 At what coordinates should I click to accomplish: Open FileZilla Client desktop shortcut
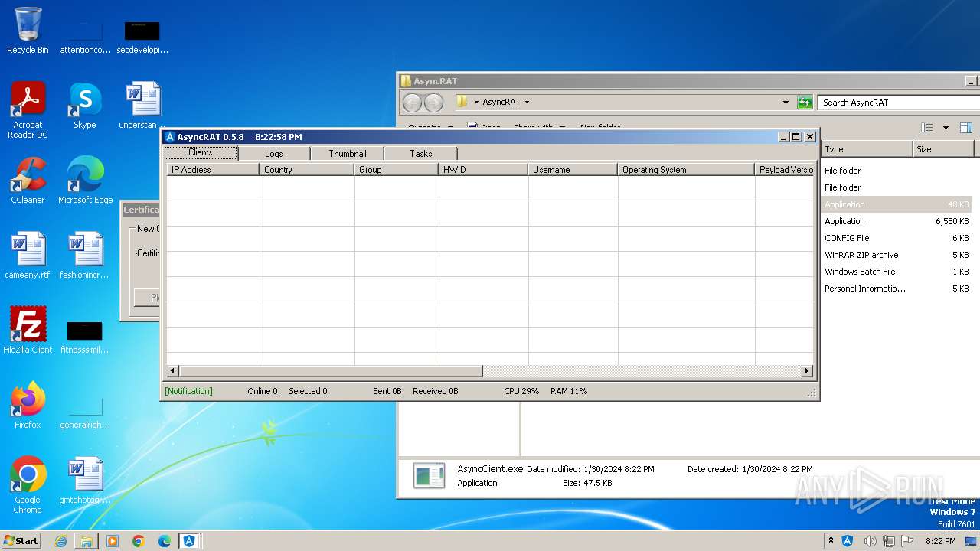coord(28,331)
